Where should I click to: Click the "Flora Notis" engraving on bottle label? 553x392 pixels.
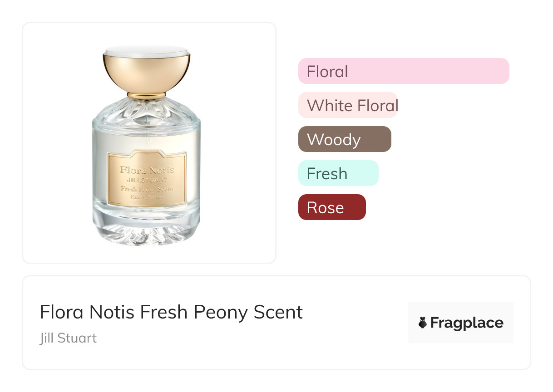tap(147, 170)
